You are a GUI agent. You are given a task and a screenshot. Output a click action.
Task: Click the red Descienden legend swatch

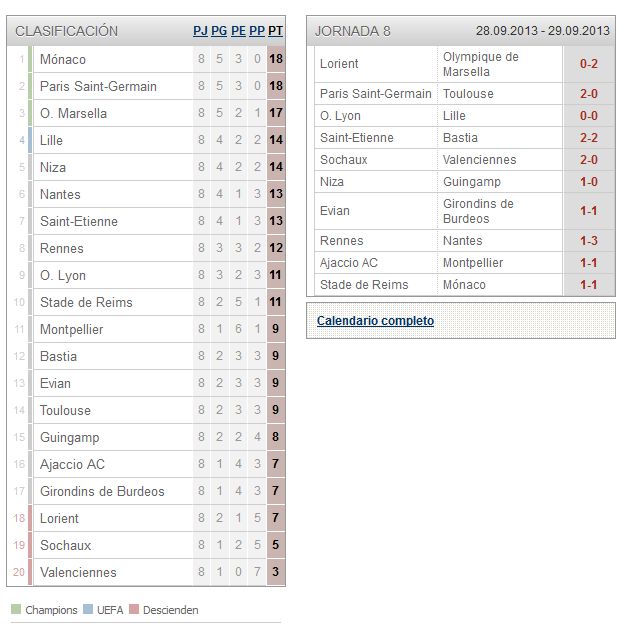click(134, 609)
